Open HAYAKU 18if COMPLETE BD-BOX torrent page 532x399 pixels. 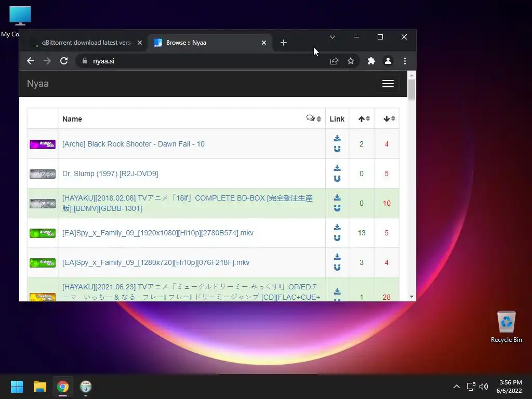[187, 203]
